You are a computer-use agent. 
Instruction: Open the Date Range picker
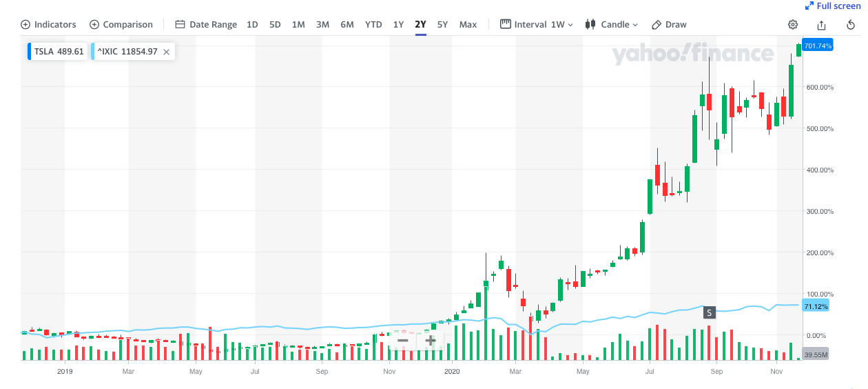tap(206, 25)
